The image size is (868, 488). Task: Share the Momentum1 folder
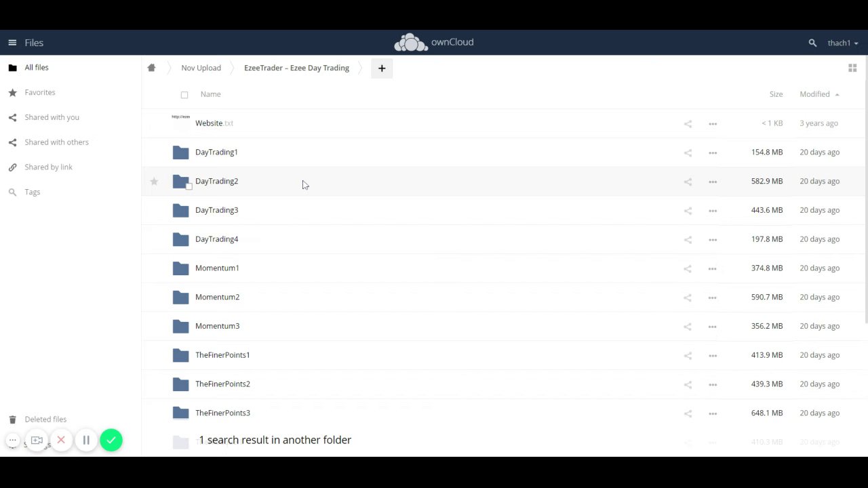pos(688,268)
